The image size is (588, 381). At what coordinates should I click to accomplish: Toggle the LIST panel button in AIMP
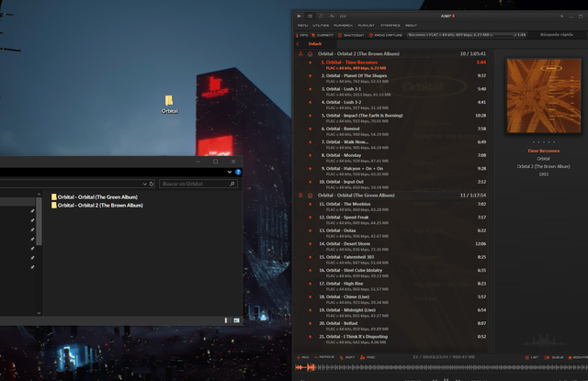pos(532,357)
